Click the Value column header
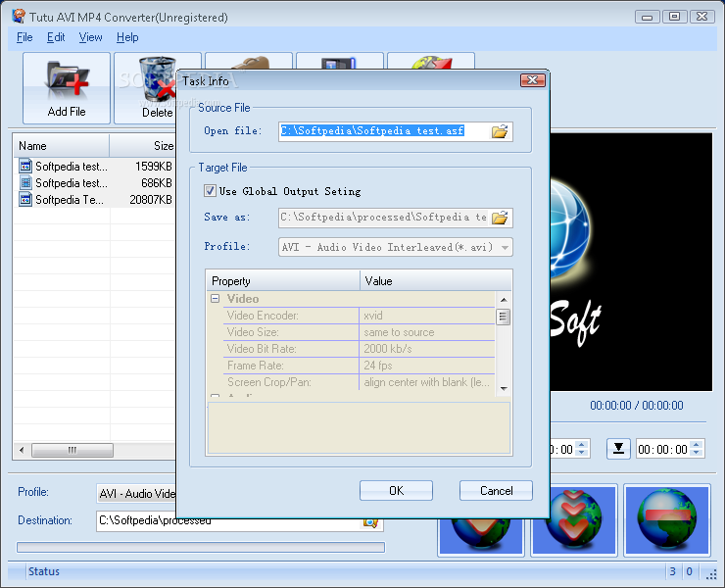725x588 pixels. tap(436, 281)
